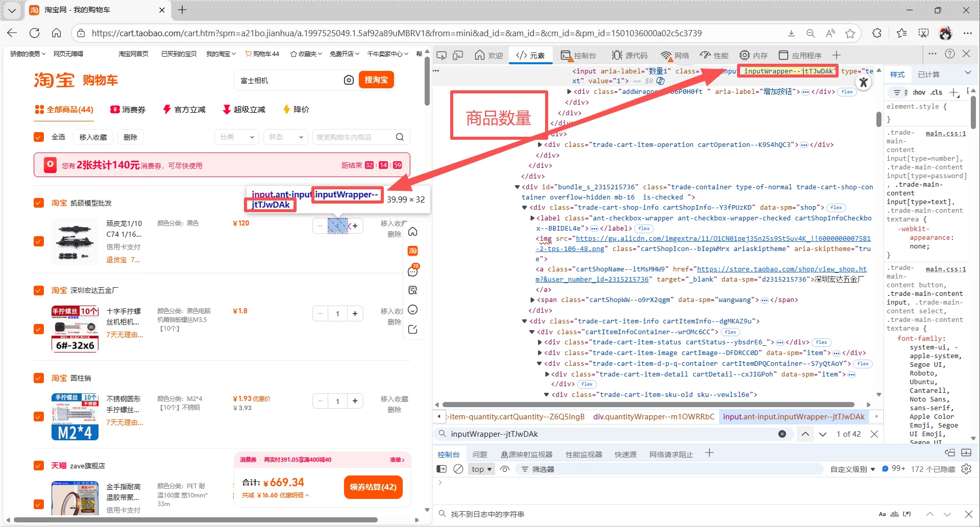
Task: Jump to next search result arrow
Action: click(x=823, y=434)
